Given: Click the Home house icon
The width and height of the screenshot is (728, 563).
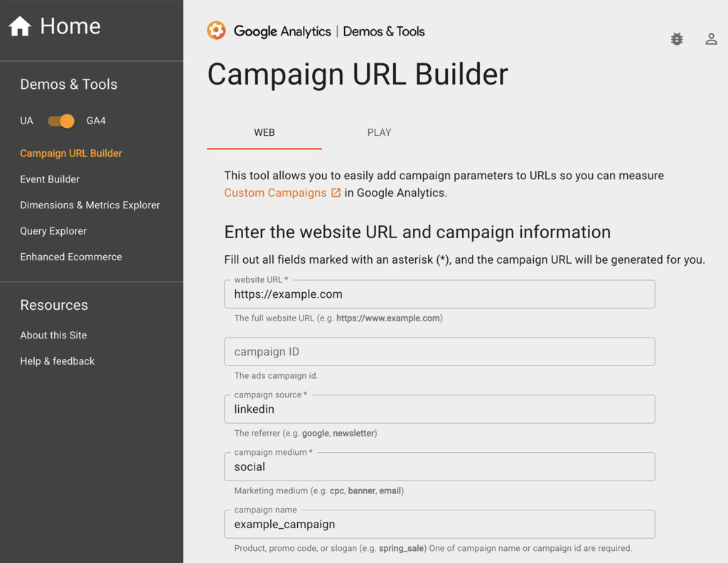Looking at the screenshot, I should point(20,27).
